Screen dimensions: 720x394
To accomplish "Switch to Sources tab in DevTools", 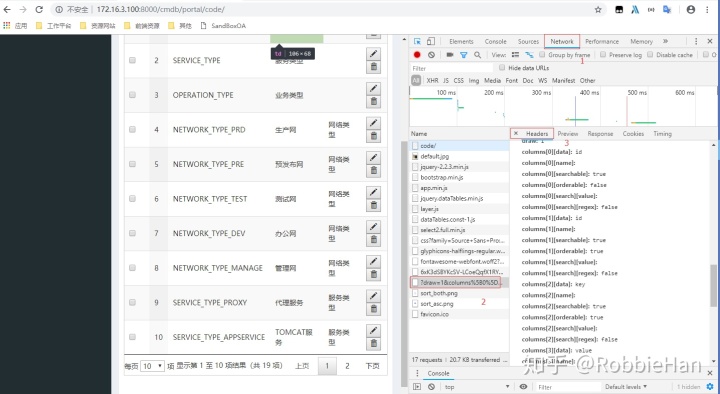I will click(x=528, y=41).
